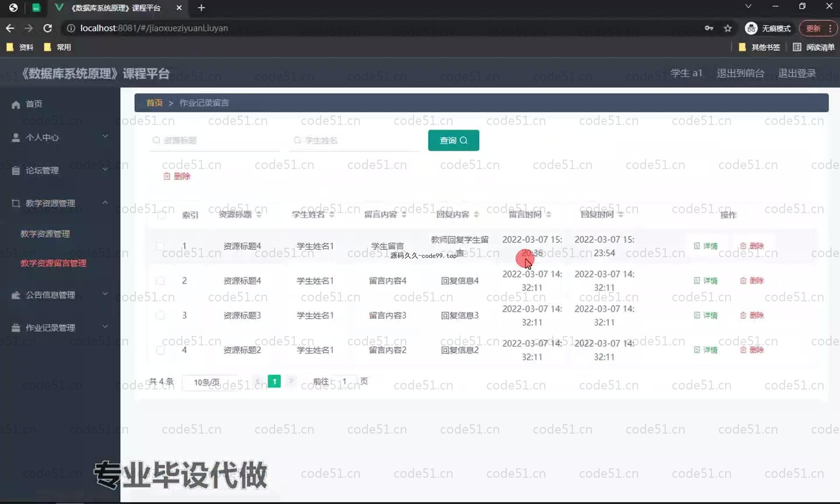Open the browser three-dot menu
The width and height of the screenshot is (840, 504).
pos(830,28)
